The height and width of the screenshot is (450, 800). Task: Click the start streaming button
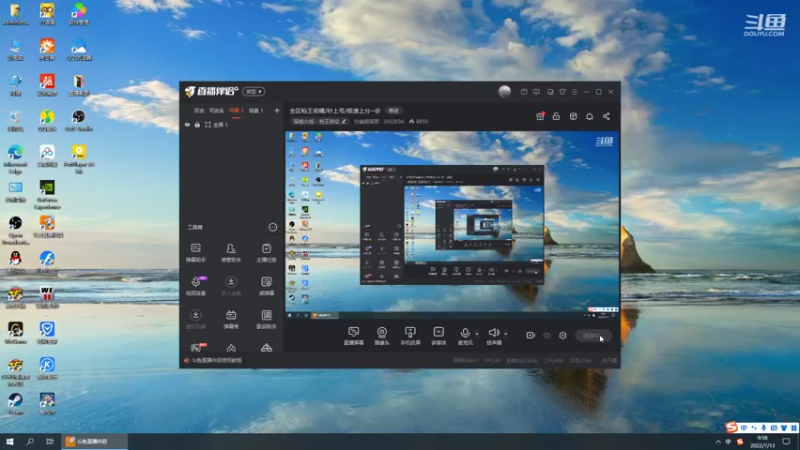pos(593,335)
